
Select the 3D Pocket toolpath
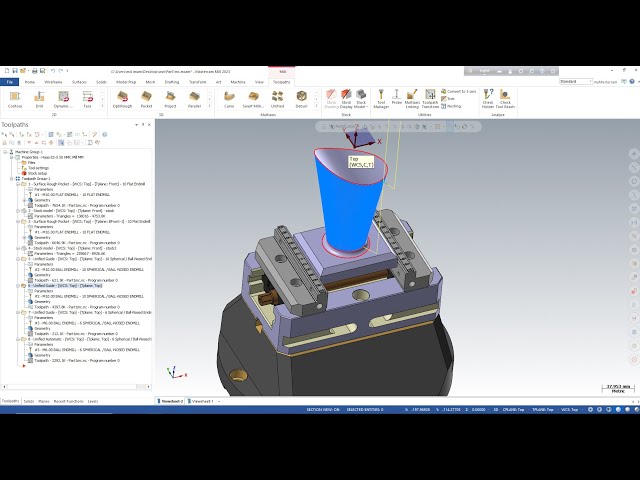click(146, 100)
